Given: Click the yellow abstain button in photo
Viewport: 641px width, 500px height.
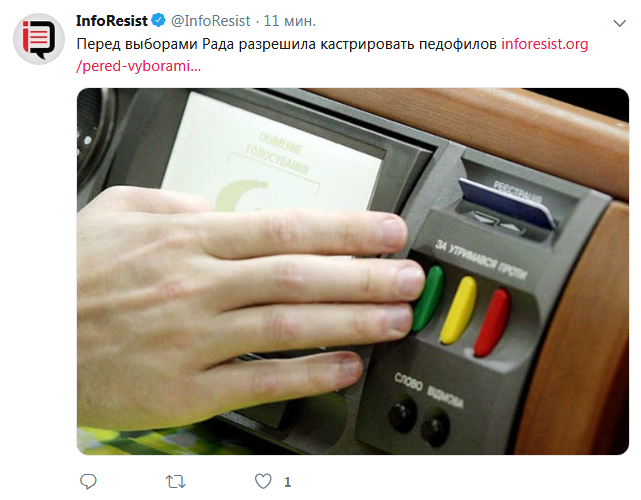Looking at the screenshot, I should coord(459,309).
